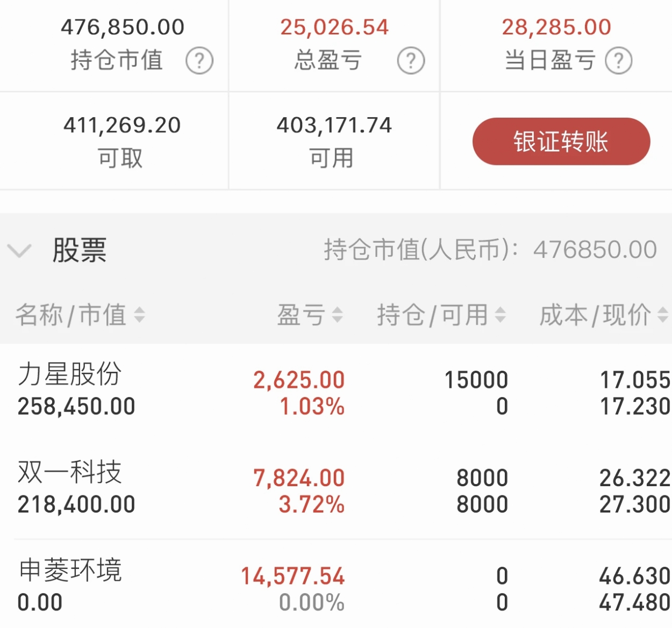672x628 pixels.
Task: Tap 双一科技 profit 7,824.00
Action: [299, 478]
